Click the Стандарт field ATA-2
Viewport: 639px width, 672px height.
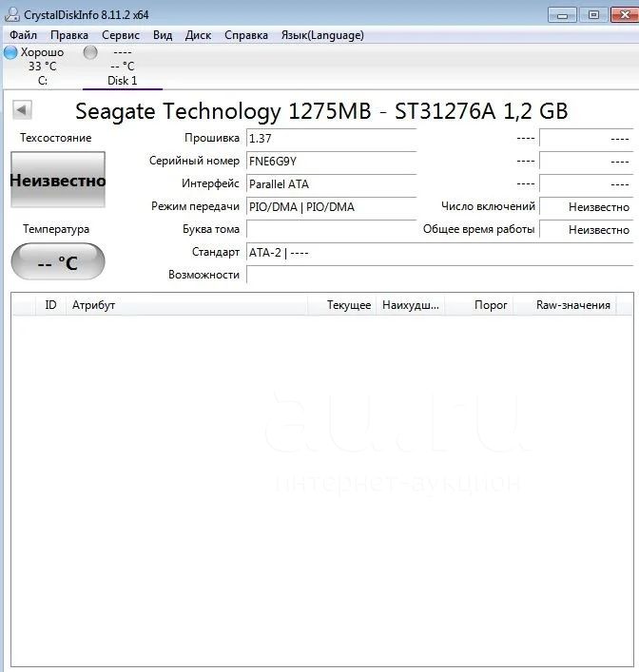439,253
